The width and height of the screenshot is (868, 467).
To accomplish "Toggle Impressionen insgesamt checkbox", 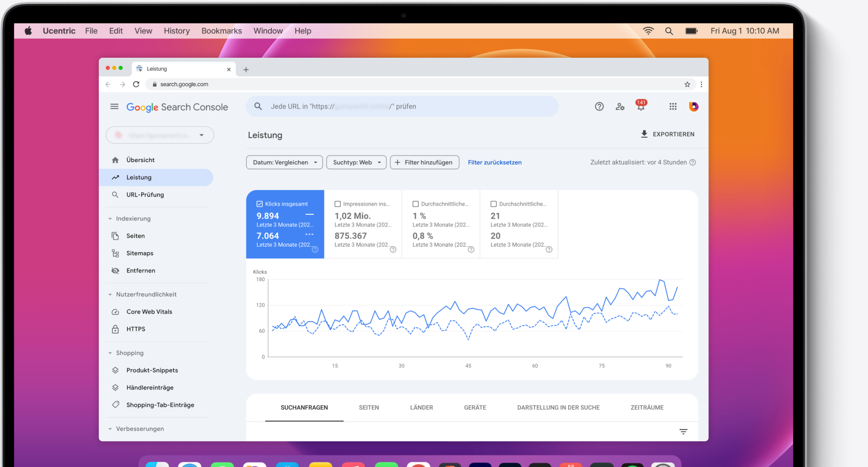I will (x=338, y=204).
